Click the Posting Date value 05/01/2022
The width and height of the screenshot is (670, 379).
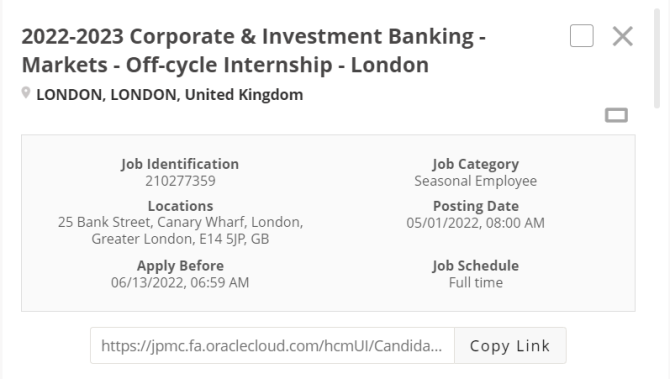point(476,223)
